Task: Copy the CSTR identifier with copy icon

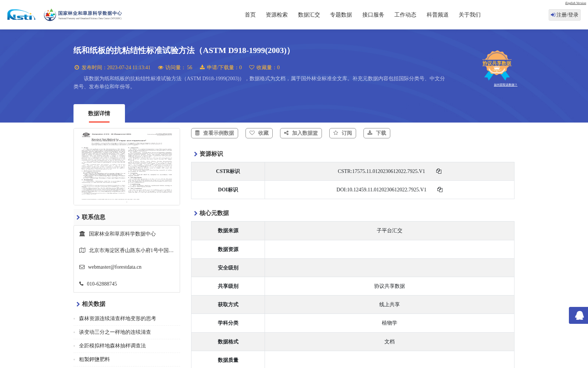Action: pyautogui.click(x=439, y=171)
